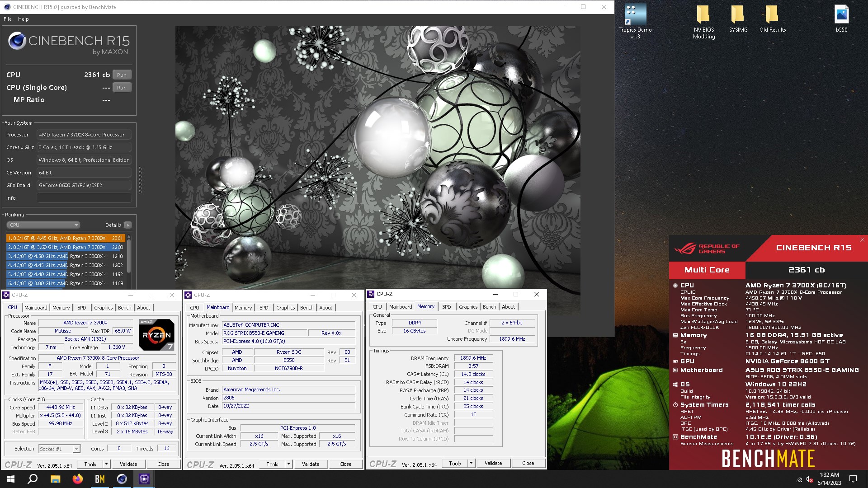The height and width of the screenshot is (488, 868).
Task: Open the b550 image file on desktop
Action: click(841, 18)
